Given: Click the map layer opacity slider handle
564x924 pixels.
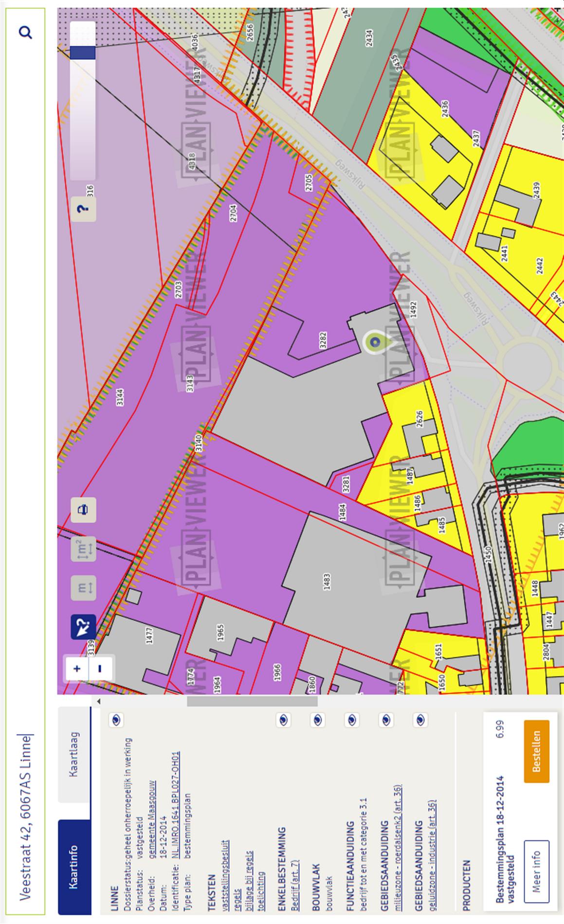Looking at the screenshot, I should (83, 53).
